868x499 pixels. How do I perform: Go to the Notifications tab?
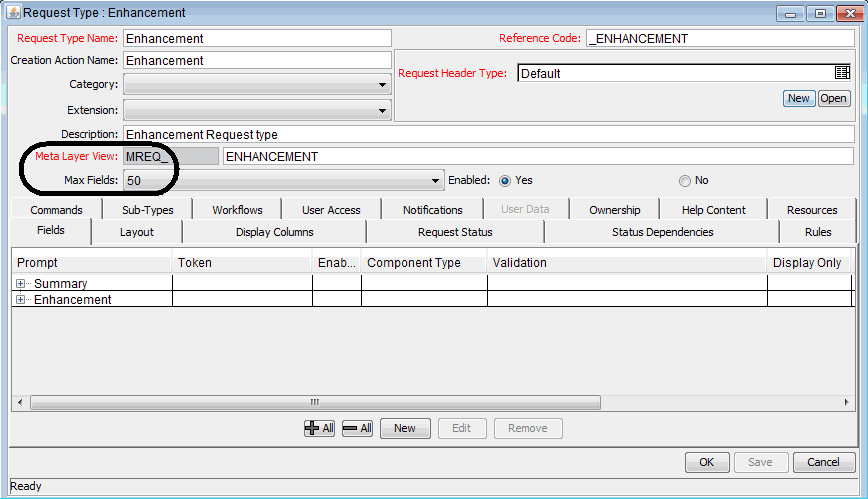pyautogui.click(x=432, y=210)
